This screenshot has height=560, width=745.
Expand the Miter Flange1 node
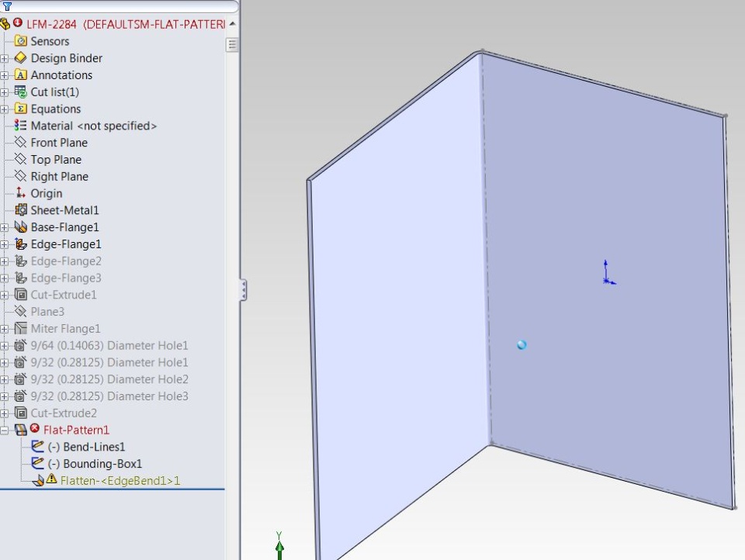point(5,329)
